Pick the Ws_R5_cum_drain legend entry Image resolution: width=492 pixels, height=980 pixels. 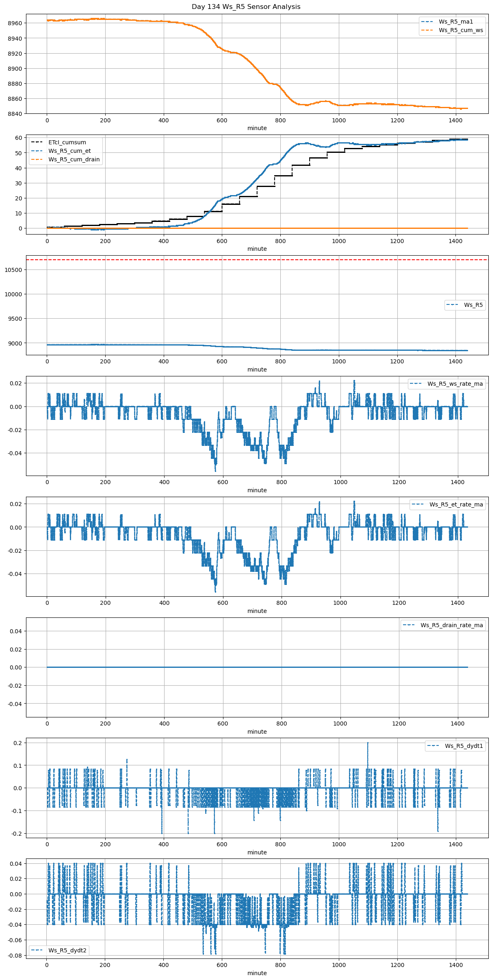(74, 159)
